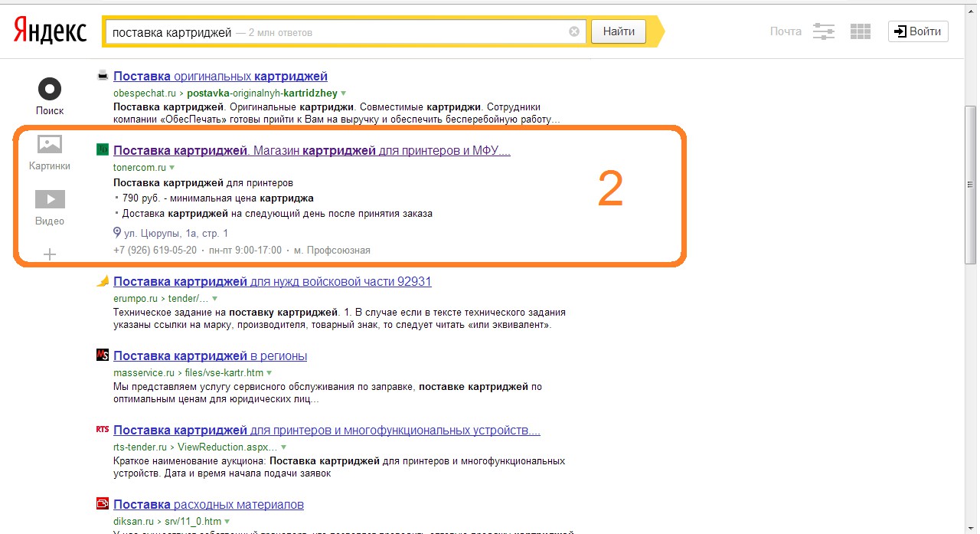980x534 pixels.
Task: Click the tonercom.ru green URL
Action: 139,167
